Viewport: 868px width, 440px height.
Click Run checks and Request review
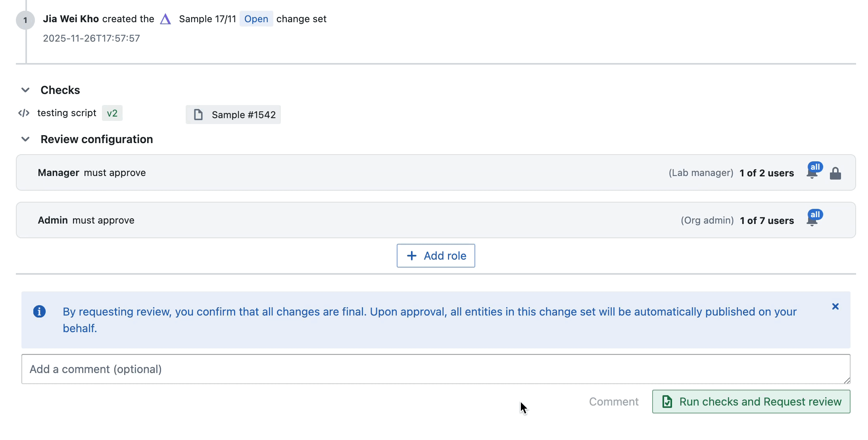(x=750, y=402)
